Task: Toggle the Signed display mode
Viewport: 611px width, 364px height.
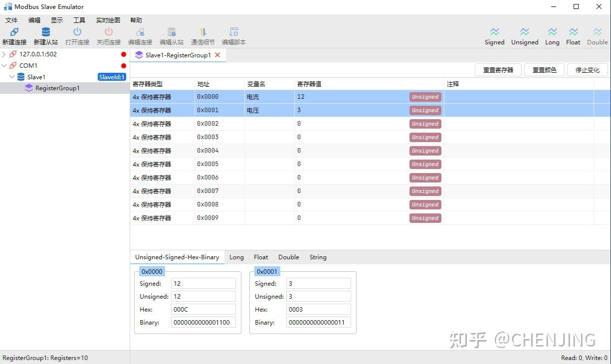Action: (x=494, y=35)
